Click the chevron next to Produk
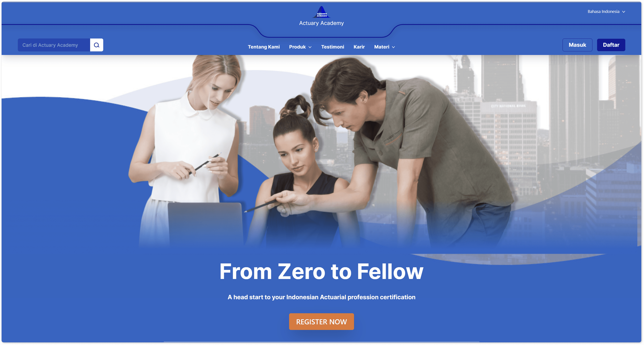The width and height of the screenshot is (644, 345). [310, 47]
